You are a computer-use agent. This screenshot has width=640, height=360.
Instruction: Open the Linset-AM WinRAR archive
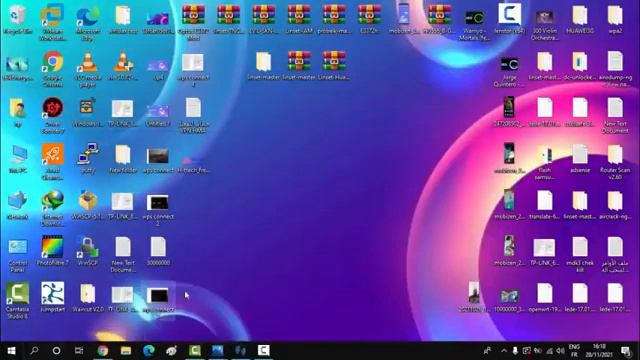(x=299, y=20)
